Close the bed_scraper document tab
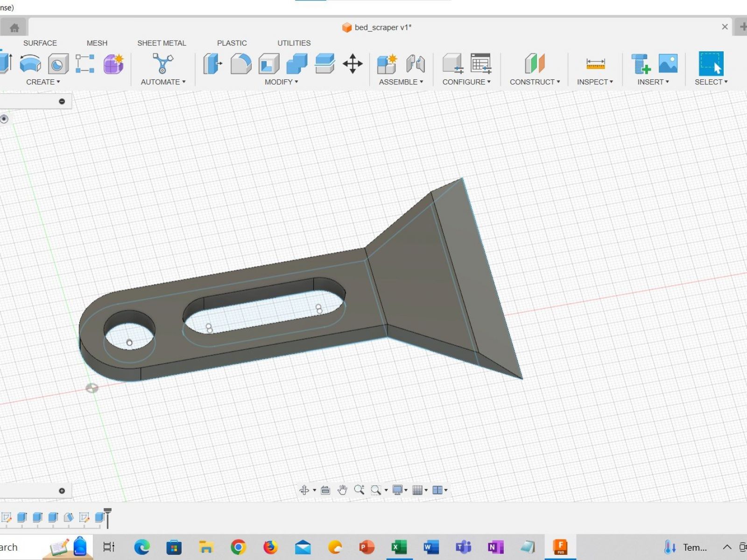The image size is (747, 560). click(x=725, y=27)
